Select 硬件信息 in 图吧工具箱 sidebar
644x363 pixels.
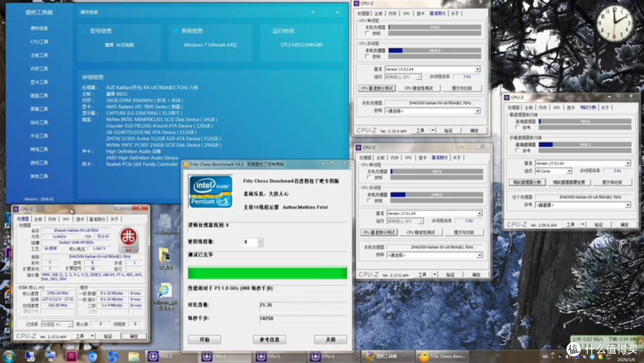(x=39, y=29)
